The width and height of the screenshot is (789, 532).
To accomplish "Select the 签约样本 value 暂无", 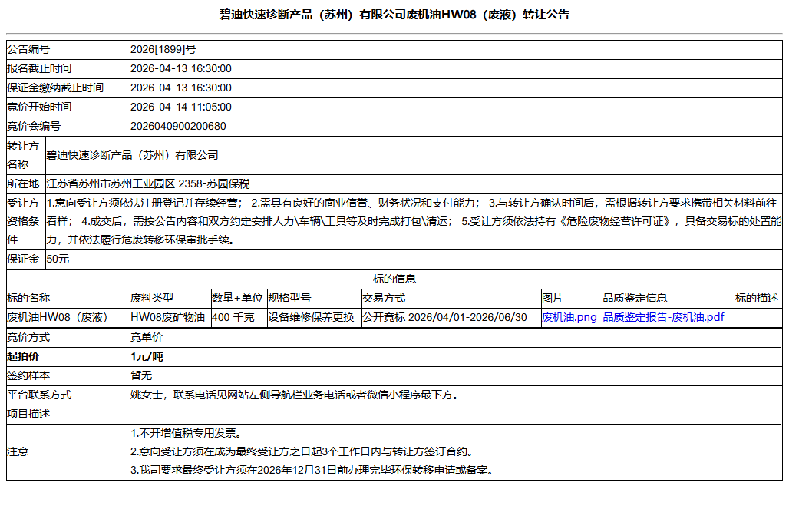I will [x=141, y=375].
